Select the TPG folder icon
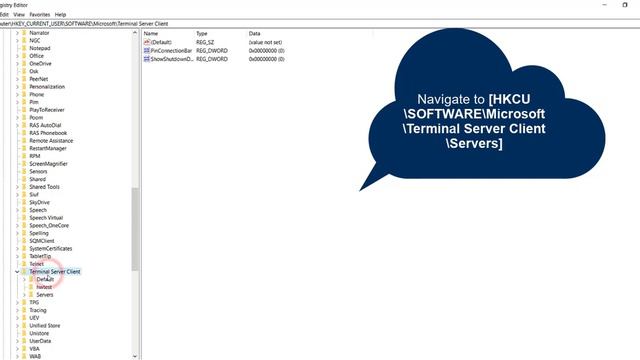Viewport: 640px width, 360px height. point(24,302)
